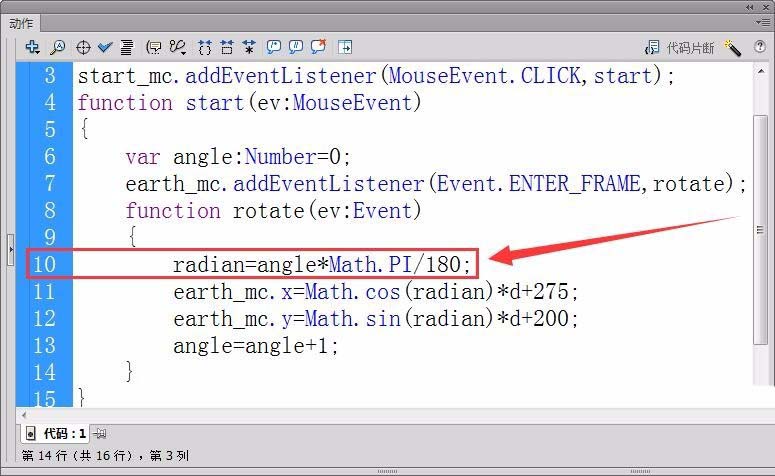
Task: Click line number 3 in the gutter
Action: click(x=49, y=76)
